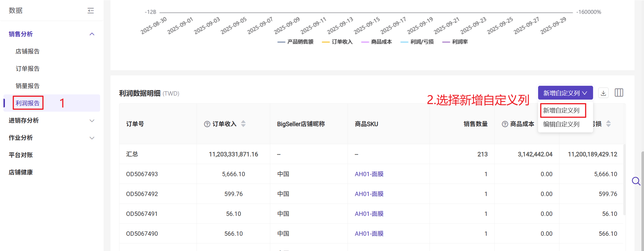Collapse the sidebar using the menu fold icon

91,11
